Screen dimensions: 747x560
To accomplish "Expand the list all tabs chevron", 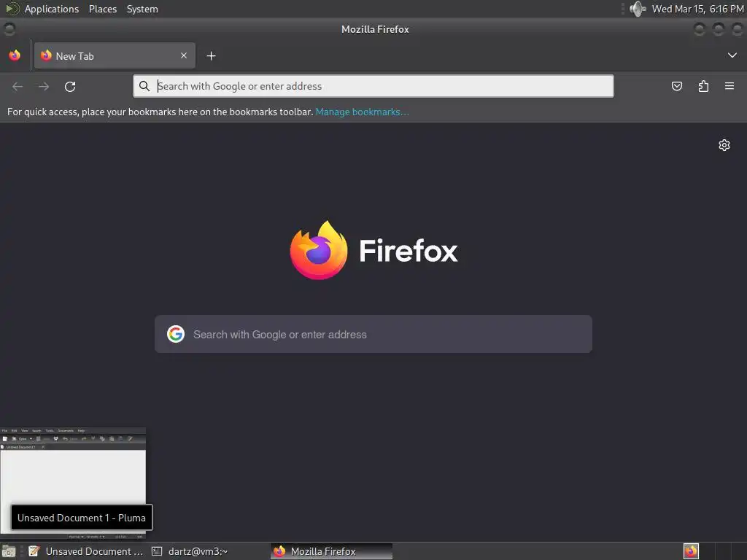I will click(x=732, y=55).
